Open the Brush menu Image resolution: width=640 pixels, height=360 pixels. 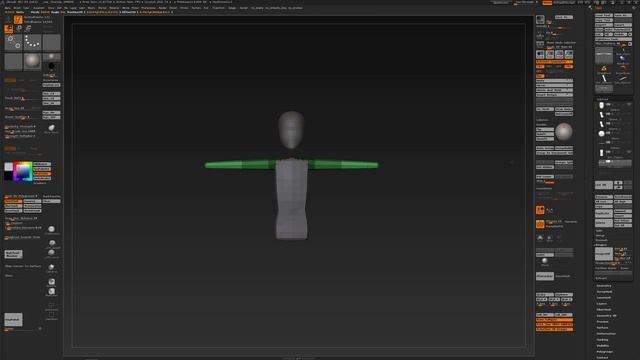tap(17, 8)
